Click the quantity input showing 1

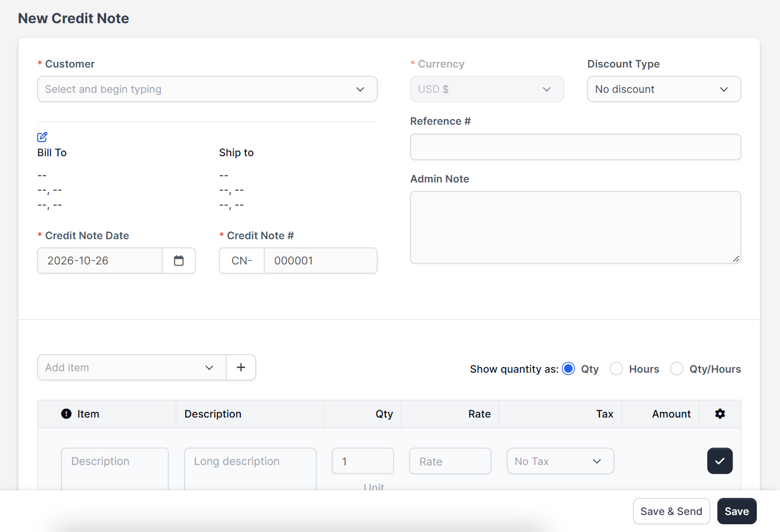(x=363, y=461)
